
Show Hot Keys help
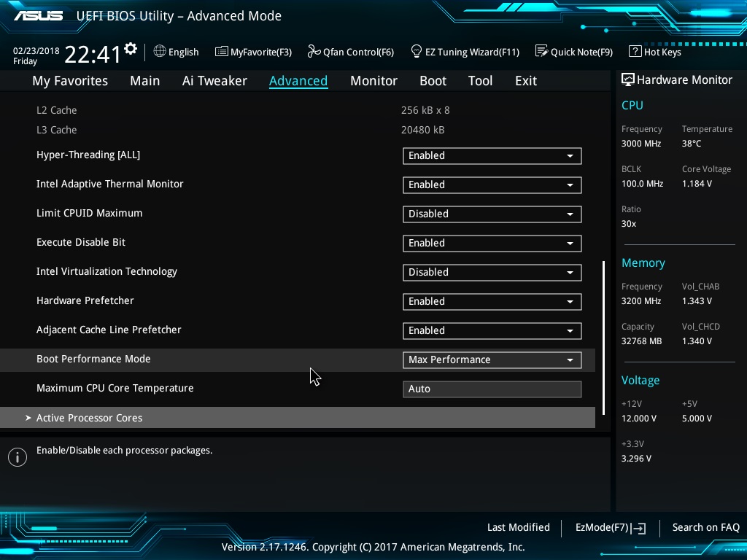pyautogui.click(x=655, y=52)
